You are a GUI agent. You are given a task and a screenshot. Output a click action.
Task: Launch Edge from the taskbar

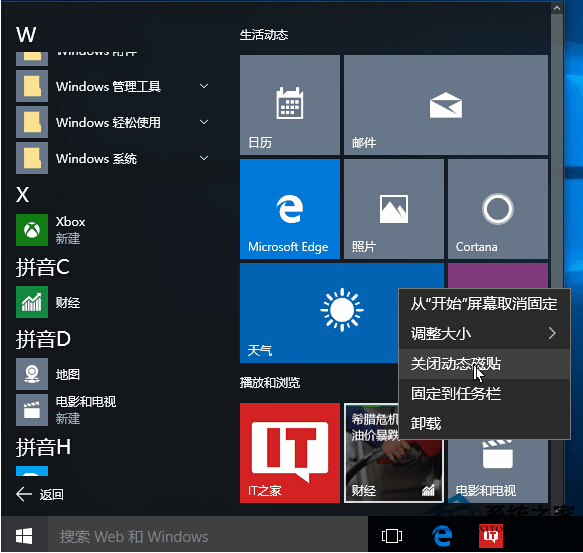click(x=442, y=536)
